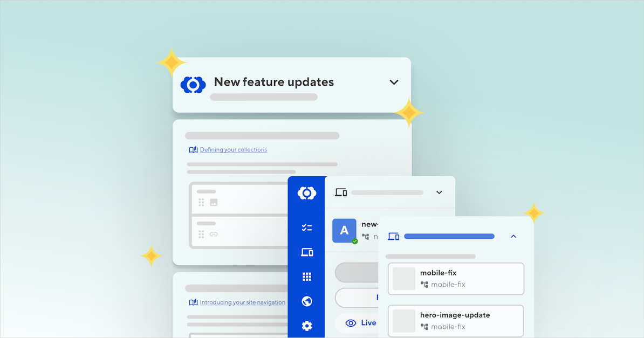
Task: Select the devices icon in the blue sidebar
Action: [306, 252]
